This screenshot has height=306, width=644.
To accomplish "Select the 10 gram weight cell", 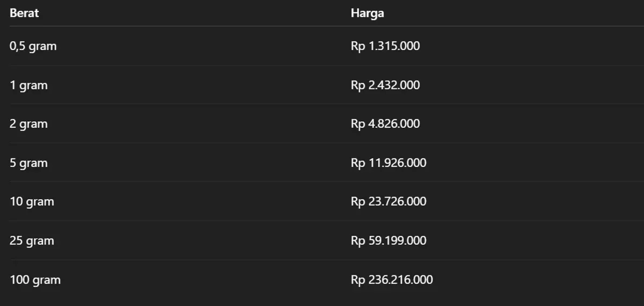I will tap(32, 202).
